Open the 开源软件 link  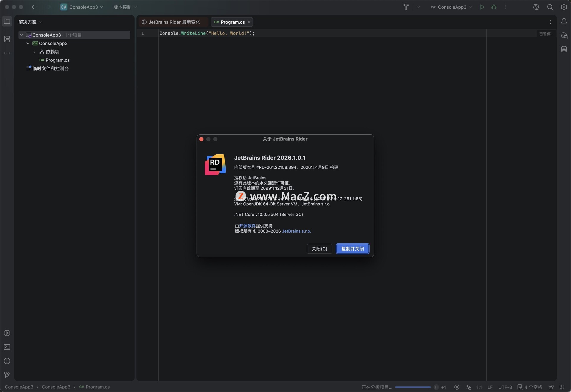coord(247,226)
